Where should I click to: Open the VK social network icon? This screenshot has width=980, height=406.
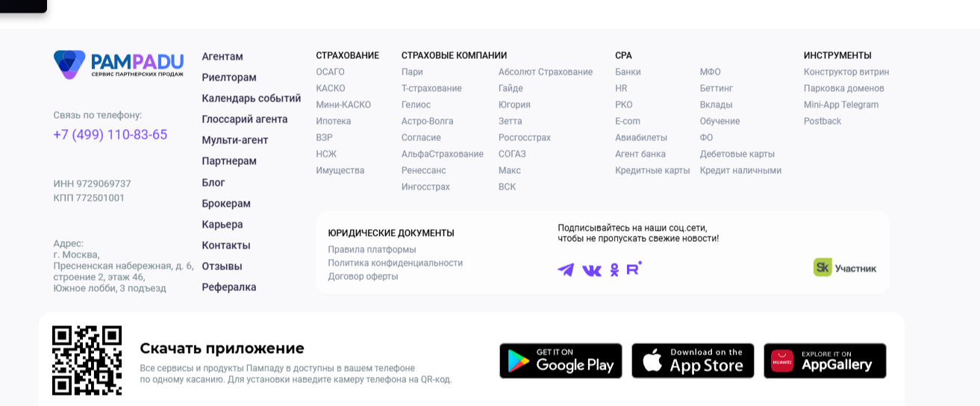pos(591,270)
